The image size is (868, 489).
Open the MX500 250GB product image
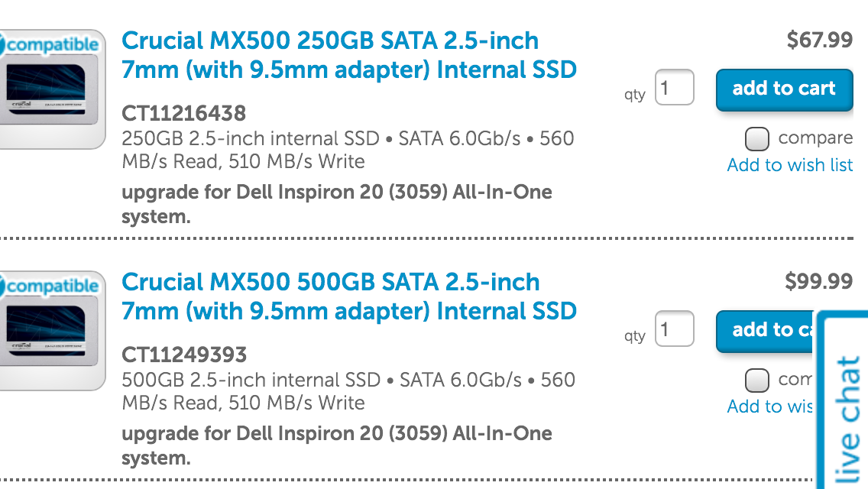48,91
